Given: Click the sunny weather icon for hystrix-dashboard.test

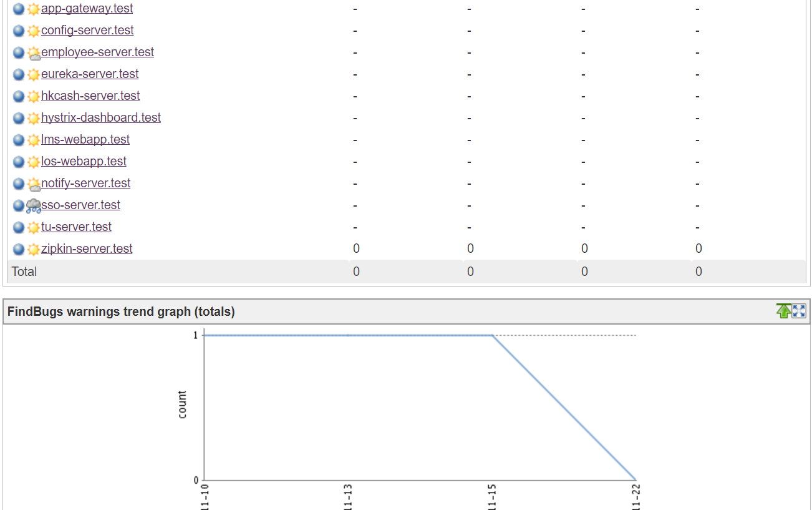Looking at the screenshot, I should [34, 119].
